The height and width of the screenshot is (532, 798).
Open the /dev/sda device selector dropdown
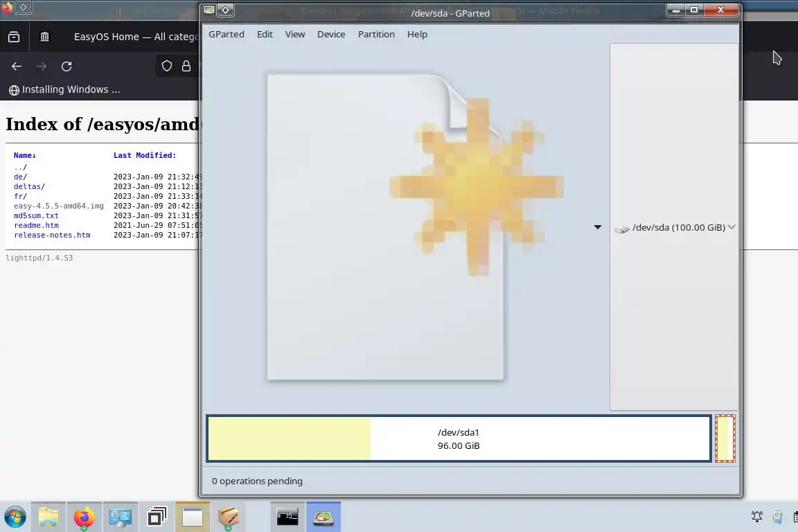(x=674, y=227)
